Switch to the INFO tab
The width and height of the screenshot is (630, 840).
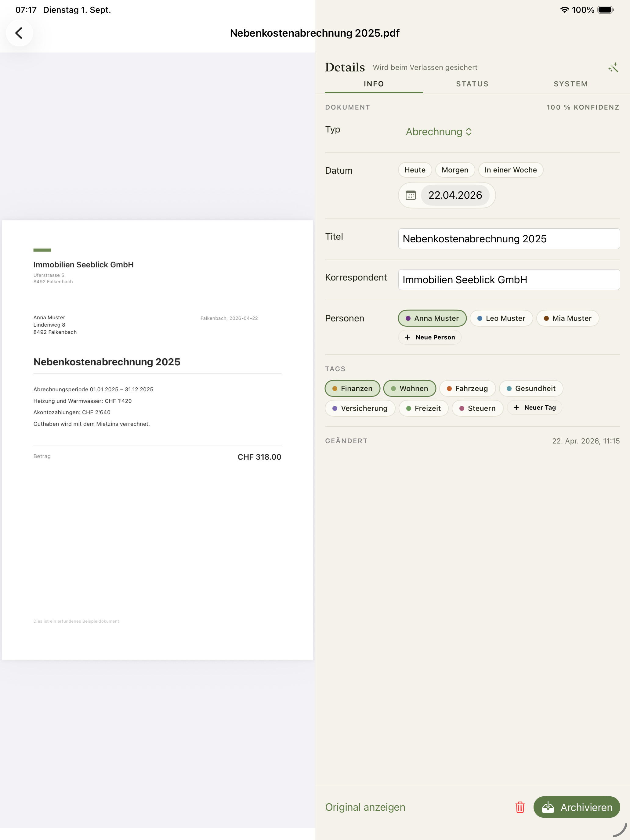374,84
